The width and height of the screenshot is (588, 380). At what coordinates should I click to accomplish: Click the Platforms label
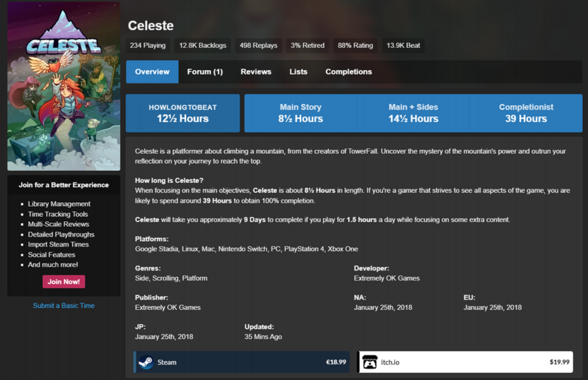[x=151, y=239]
